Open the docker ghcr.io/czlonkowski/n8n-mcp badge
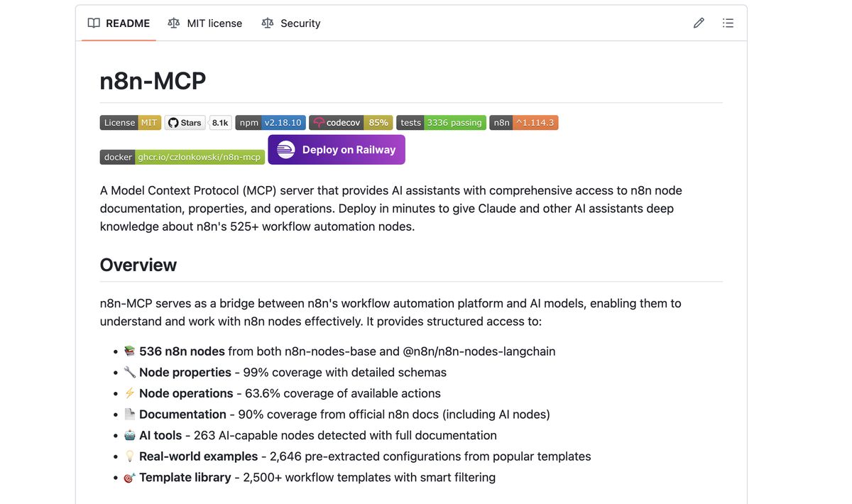Screen dimensions: 852x504 (x=182, y=156)
